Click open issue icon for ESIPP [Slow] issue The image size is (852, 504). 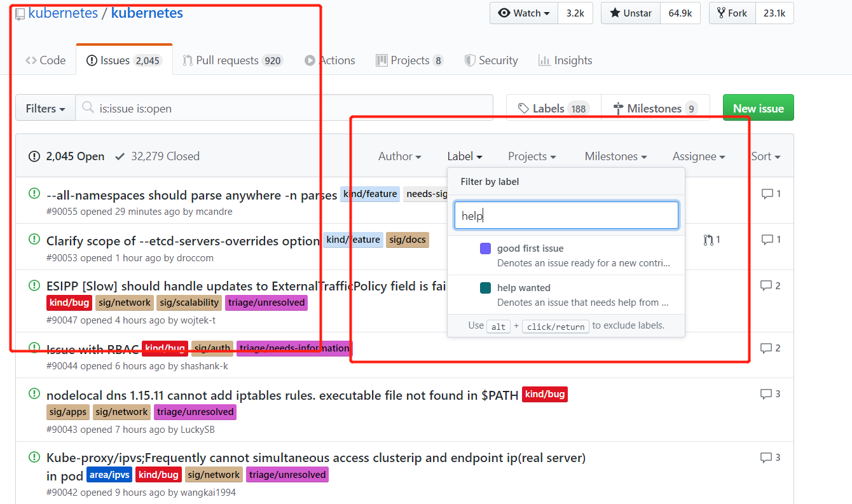[34, 285]
